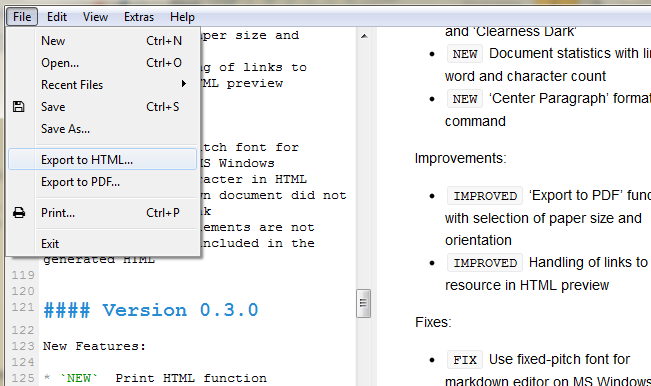The height and width of the screenshot is (386, 651).
Task: Click the Version 0.3.0 heading line
Action: coord(151,310)
